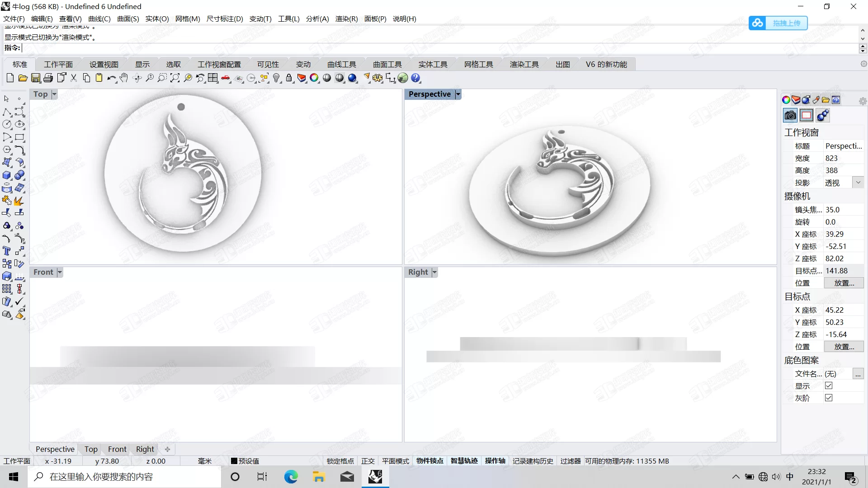Click the Print icon in the standard toolbar

coord(48,78)
